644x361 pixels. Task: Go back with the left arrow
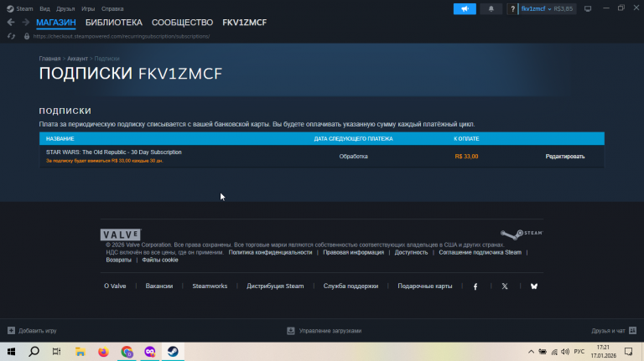click(x=11, y=22)
